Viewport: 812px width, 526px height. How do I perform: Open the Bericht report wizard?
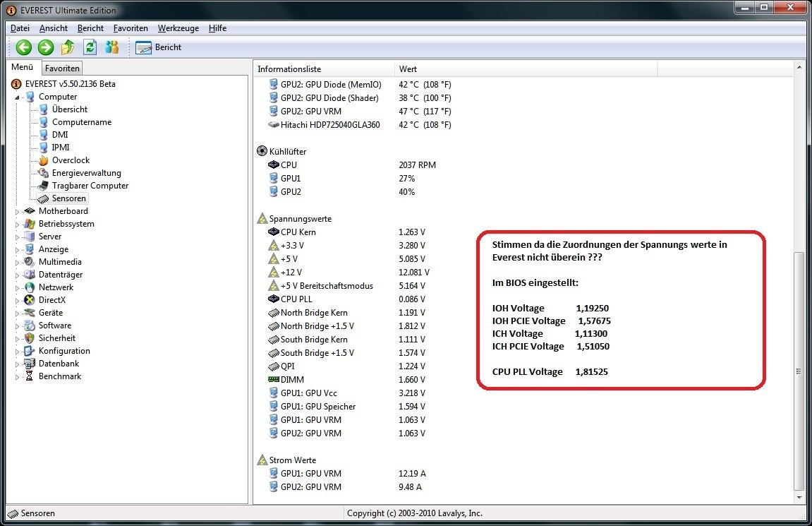pyautogui.click(x=159, y=47)
